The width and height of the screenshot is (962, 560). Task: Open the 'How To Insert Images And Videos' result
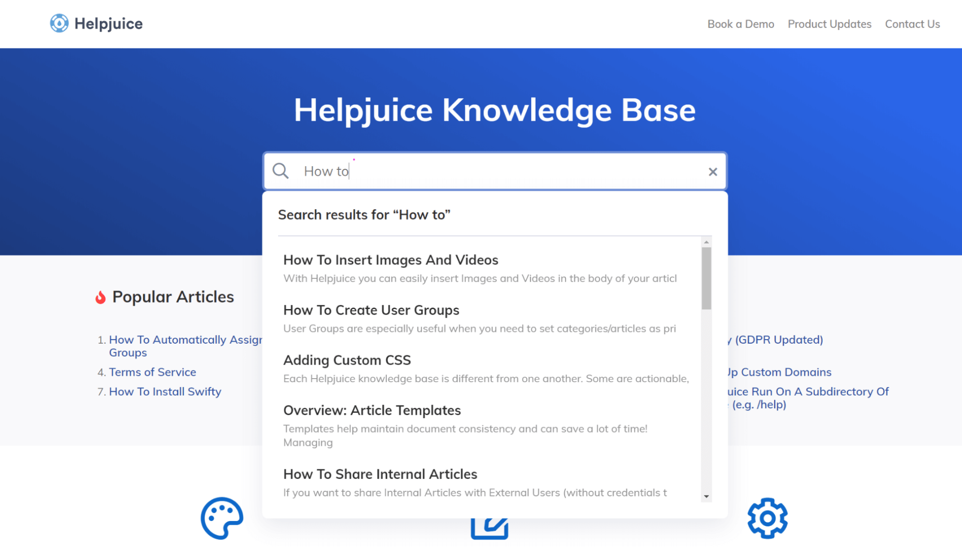pos(391,259)
